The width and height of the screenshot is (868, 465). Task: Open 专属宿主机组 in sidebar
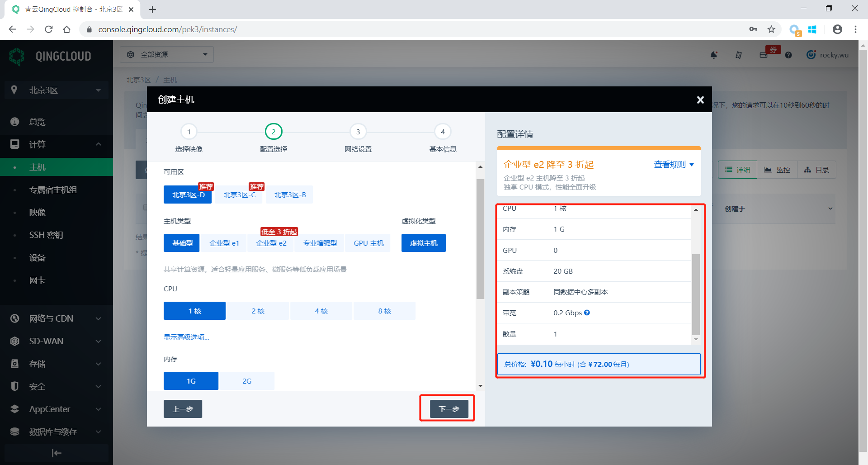[x=57, y=190]
